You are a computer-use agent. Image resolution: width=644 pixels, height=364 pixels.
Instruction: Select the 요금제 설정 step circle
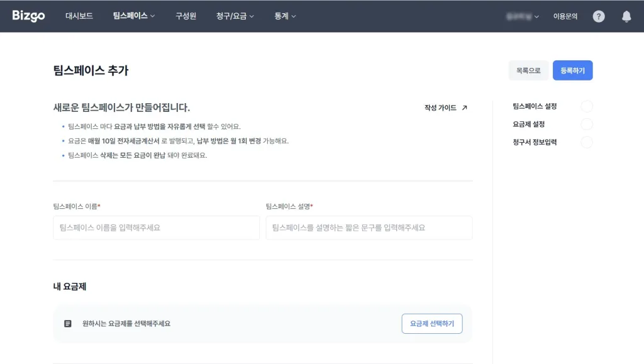tap(587, 124)
